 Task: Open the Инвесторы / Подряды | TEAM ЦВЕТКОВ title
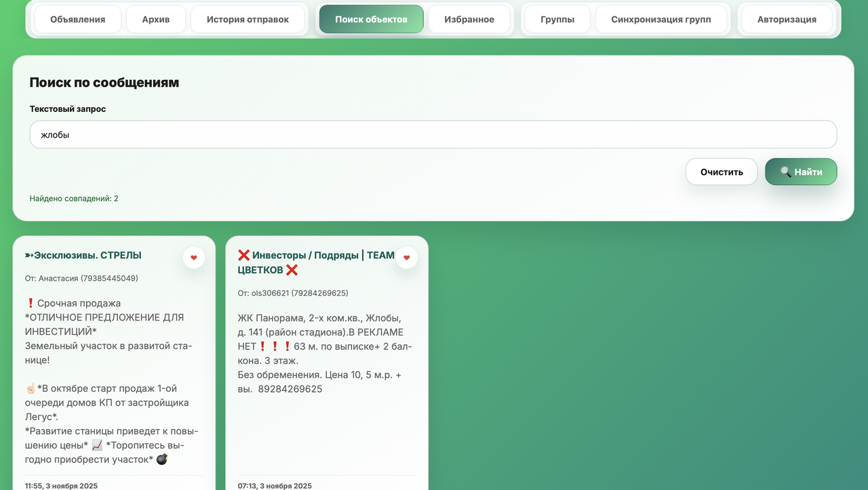[x=317, y=262]
